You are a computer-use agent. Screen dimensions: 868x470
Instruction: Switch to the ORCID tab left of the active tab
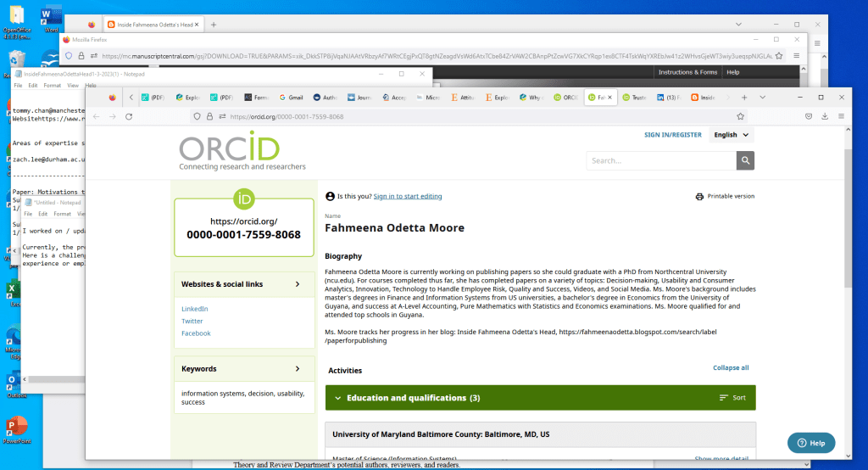pos(565,98)
